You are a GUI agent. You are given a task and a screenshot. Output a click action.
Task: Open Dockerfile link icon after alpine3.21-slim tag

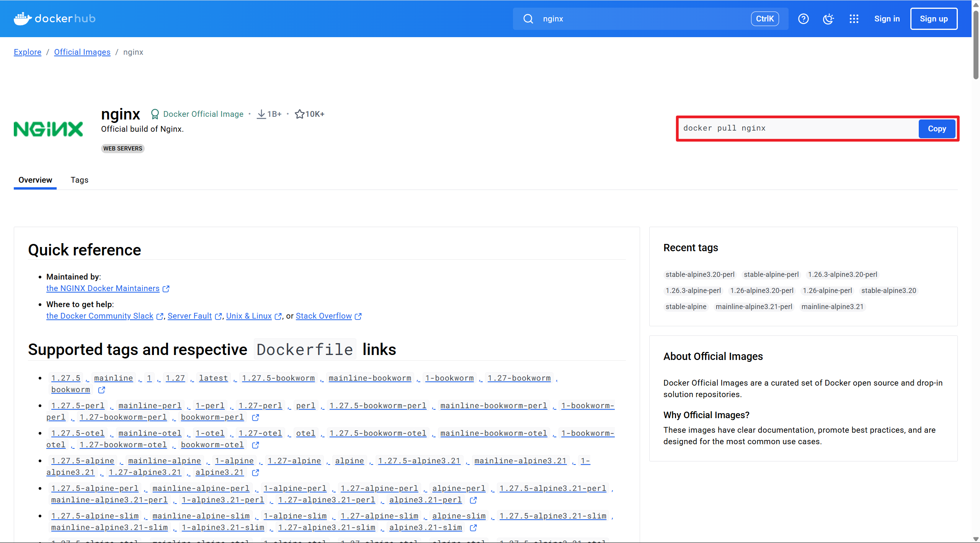click(473, 528)
